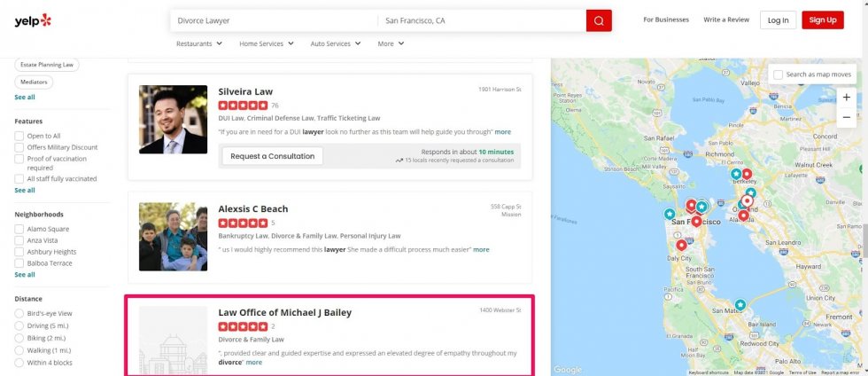The image size is (868, 376).
Task: Enable Search as map moves checkbox
Action: (x=779, y=74)
